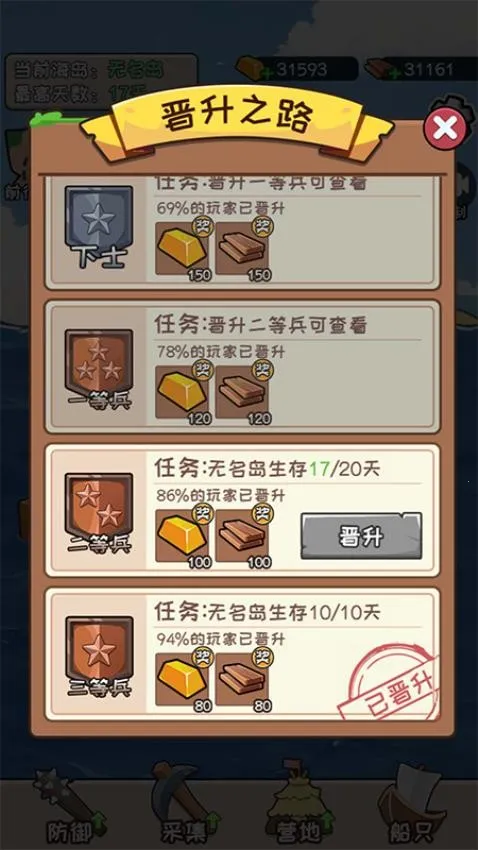The width and height of the screenshot is (478, 850).
Task: Tap the 150 wood plank reward
Action: 242,249
